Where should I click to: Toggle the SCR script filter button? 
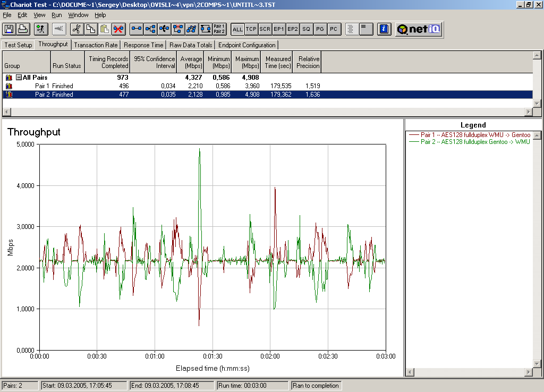pyautogui.click(x=265, y=29)
